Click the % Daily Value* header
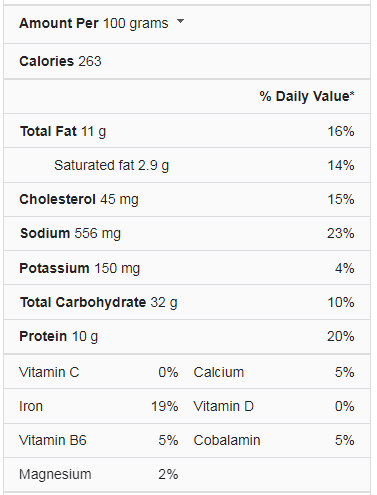Viewport: 377px width, 495px height. click(x=307, y=96)
